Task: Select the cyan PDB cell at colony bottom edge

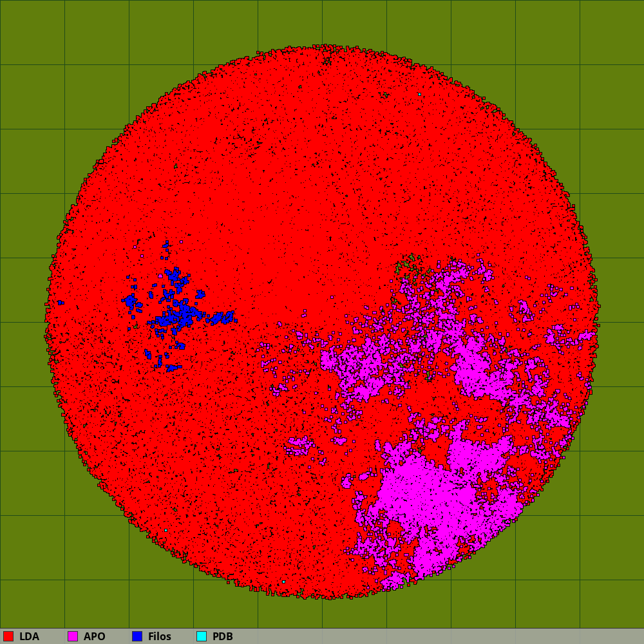Action: 283,582
